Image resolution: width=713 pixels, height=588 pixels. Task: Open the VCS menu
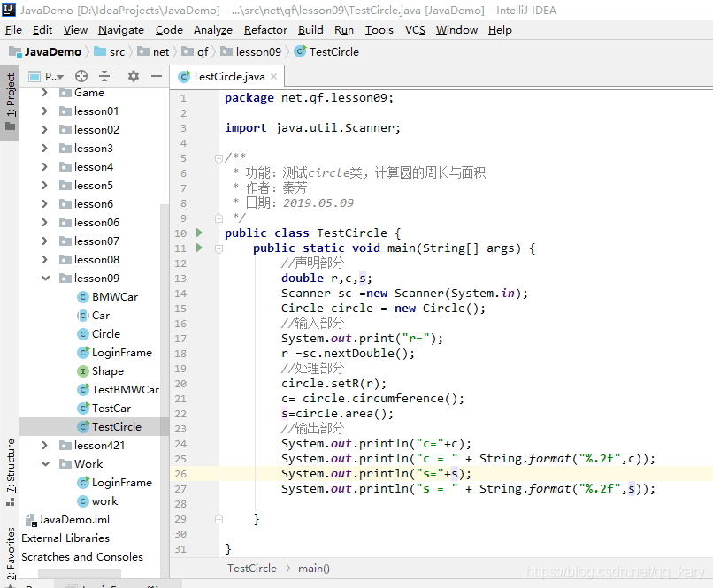click(x=415, y=30)
